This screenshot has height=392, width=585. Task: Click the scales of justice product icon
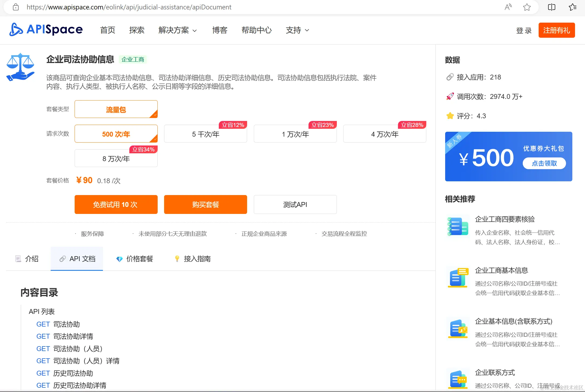pyautogui.click(x=20, y=67)
